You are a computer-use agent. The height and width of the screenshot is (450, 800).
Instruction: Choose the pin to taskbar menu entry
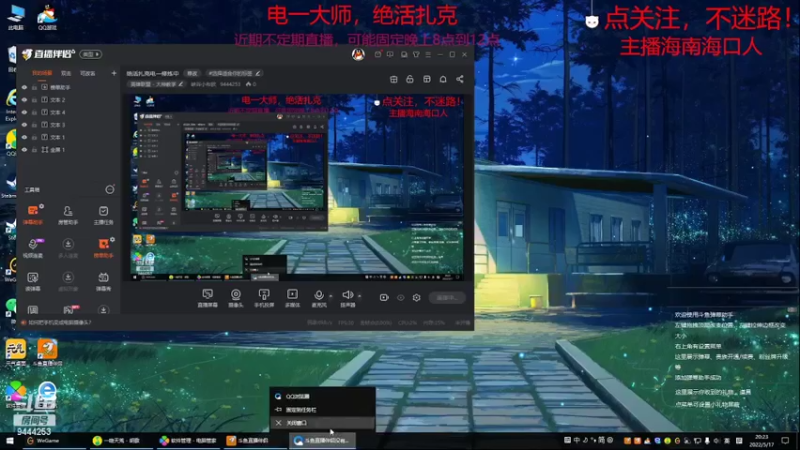point(322,410)
